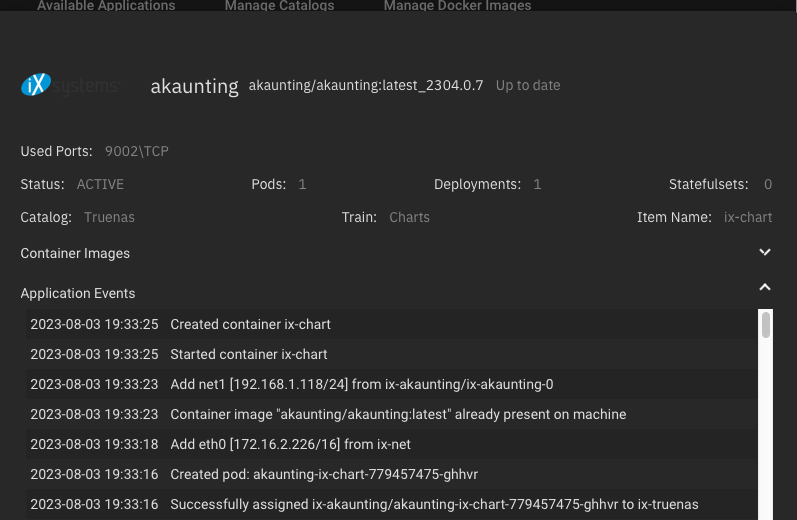Click the Container Images heading

[x=75, y=253]
